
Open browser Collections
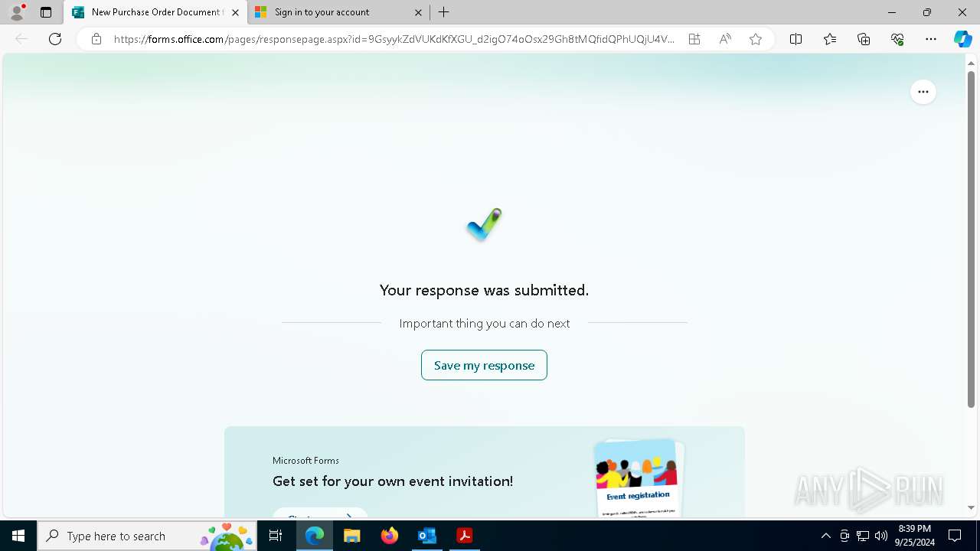[x=864, y=39]
